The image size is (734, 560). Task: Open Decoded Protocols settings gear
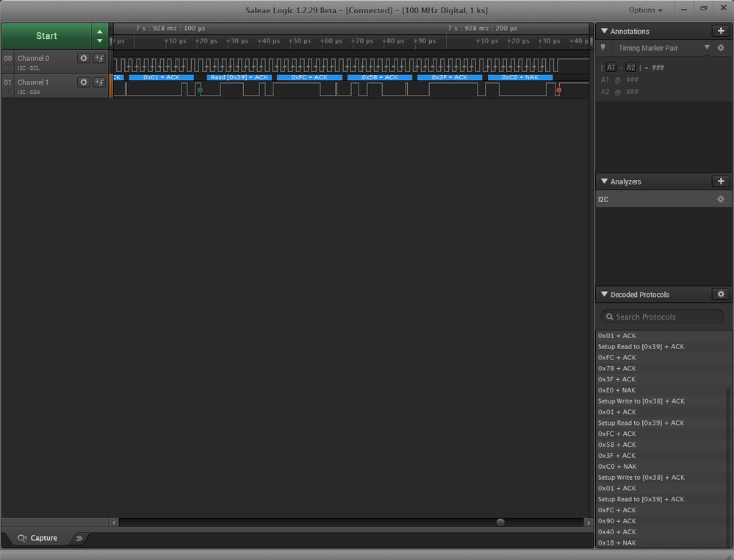(x=721, y=294)
